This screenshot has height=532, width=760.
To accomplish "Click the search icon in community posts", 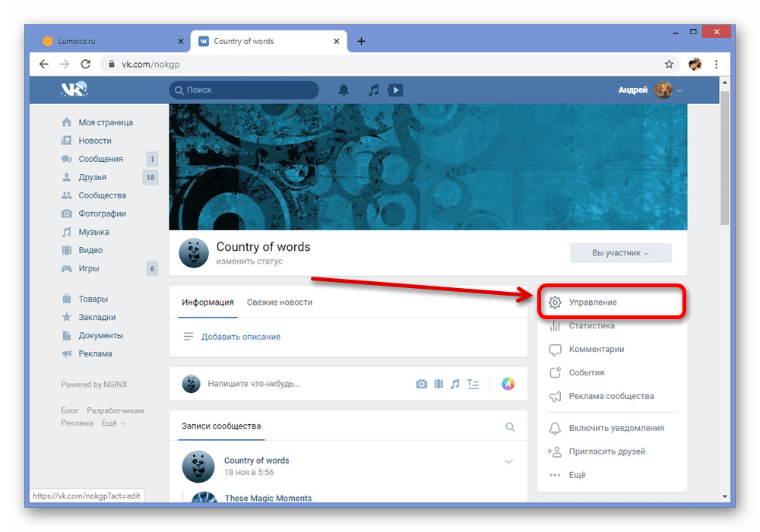I will 510,427.
